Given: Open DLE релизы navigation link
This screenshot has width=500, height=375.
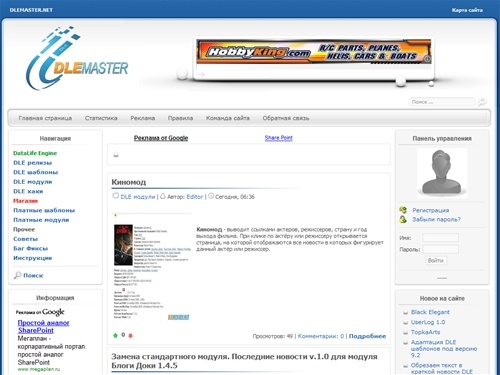Looking at the screenshot, I should point(33,163).
